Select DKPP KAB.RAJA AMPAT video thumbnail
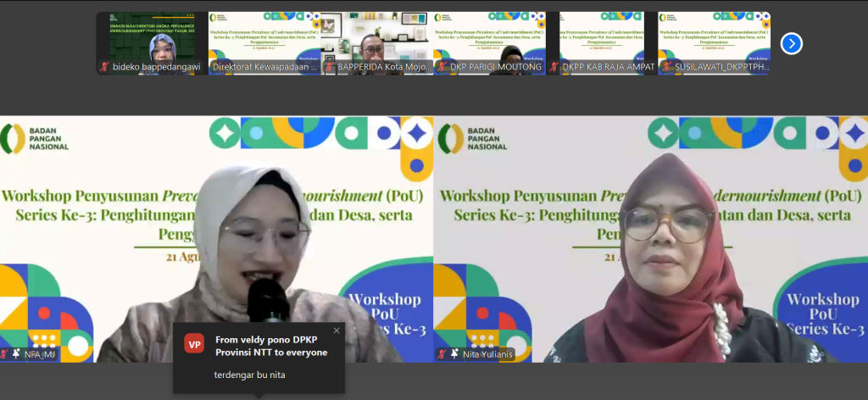The height and width of the screenshot is (400, 868). 602,43
